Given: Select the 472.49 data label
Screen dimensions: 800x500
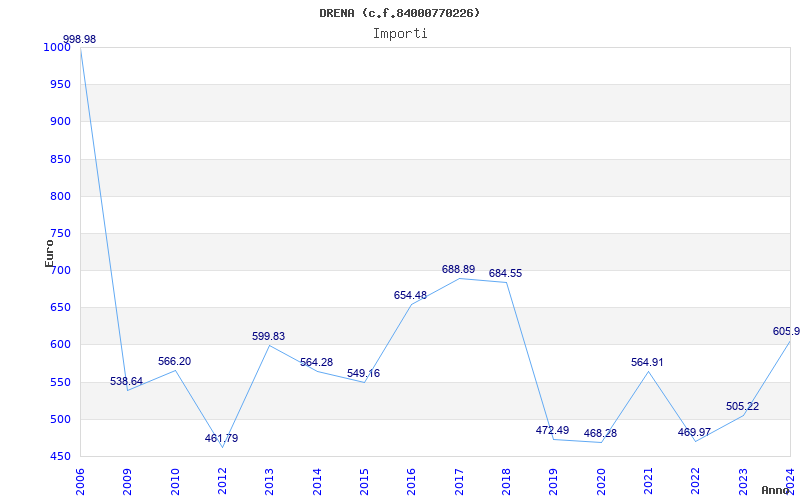Looking at the screenshot, I should coord(552,431).
